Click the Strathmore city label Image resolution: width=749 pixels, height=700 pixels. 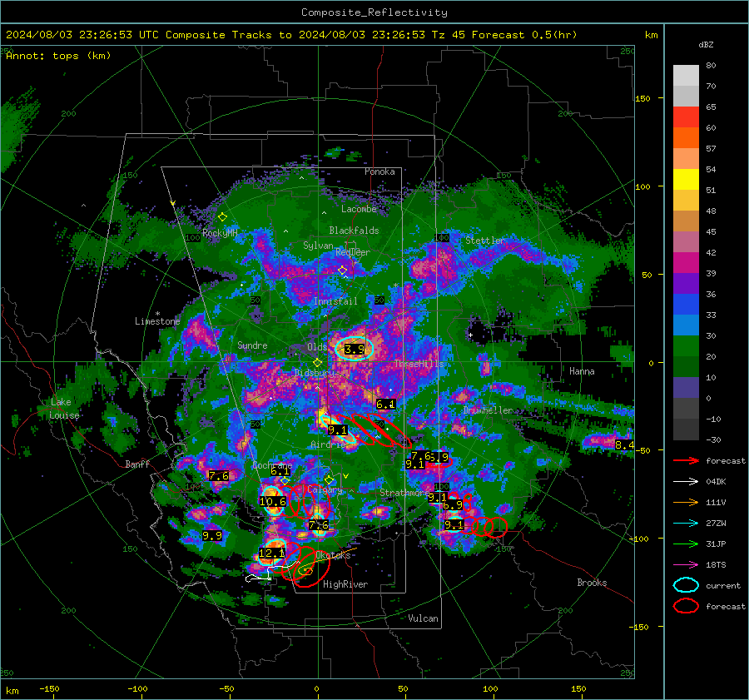pos(405,493)
